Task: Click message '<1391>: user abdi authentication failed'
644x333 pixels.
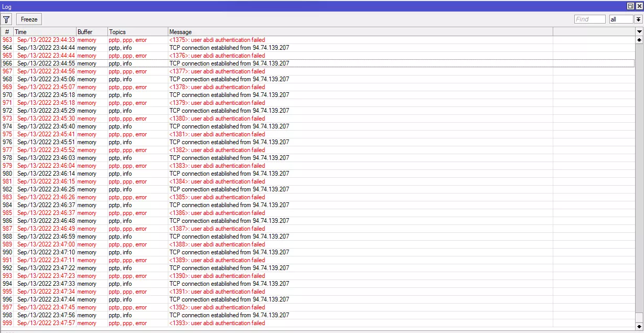Action: point(217,292)
